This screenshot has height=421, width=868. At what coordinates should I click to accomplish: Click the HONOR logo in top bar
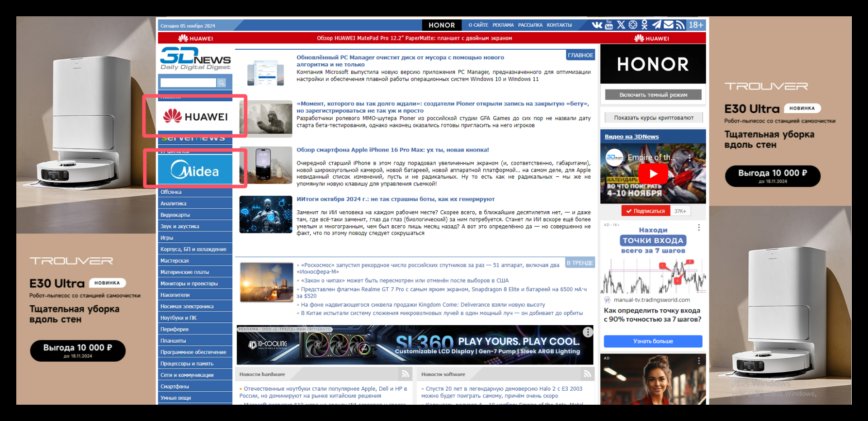click(442, 25)
